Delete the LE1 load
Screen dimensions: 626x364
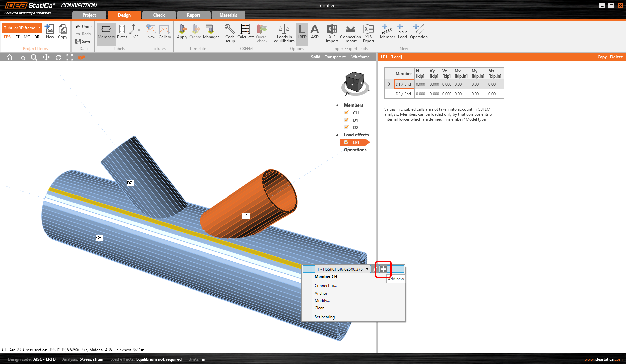616,57
